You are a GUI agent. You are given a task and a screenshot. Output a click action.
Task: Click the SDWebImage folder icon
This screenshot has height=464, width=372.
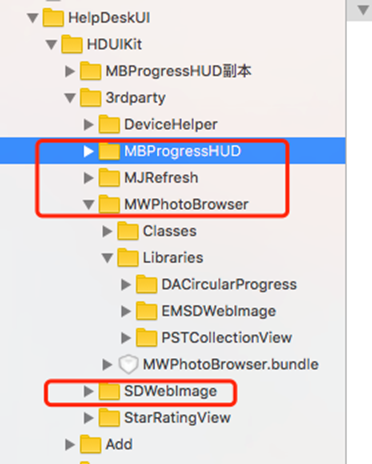point(109,391)
